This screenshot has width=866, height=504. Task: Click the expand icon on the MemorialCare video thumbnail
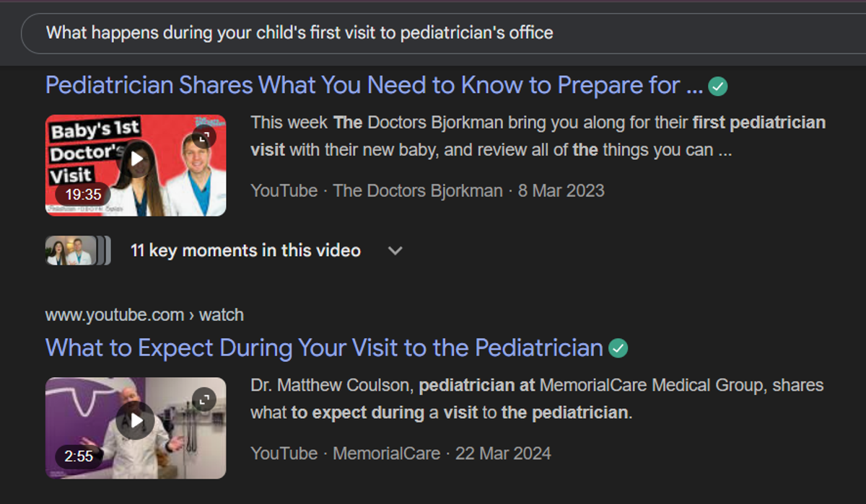(x=205, y=399)
